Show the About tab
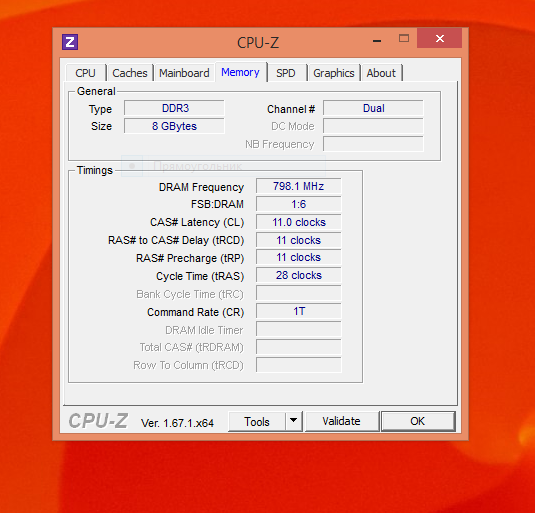Screen dimensions: 535x513 (x=381, y=73)
